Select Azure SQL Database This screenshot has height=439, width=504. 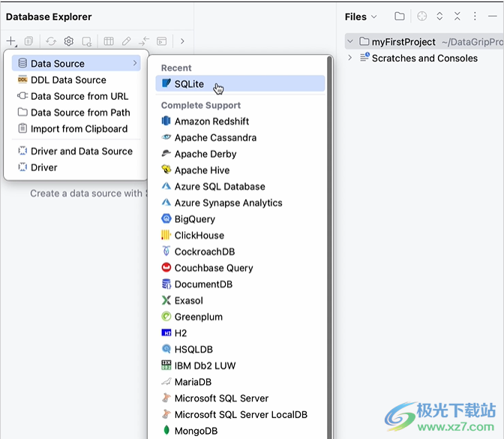click(240, 187)
